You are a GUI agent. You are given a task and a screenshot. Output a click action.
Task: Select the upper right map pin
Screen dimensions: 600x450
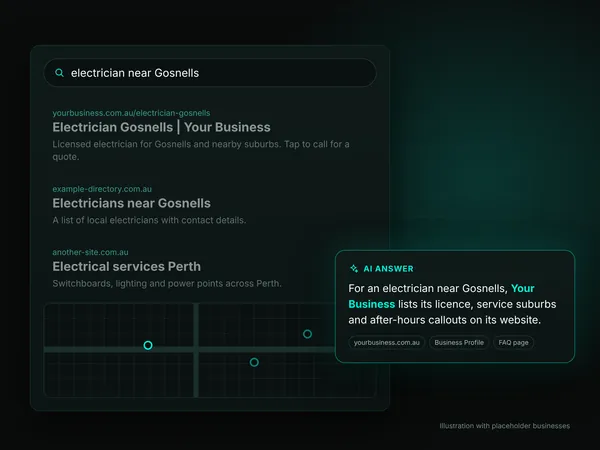pos(307,334)
